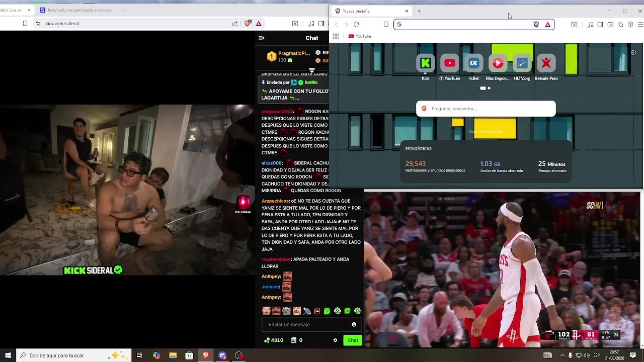The height and width of the screenshot is (362, 644).
Task: Insert the first emote from quick emote row
Action: click(266, 311)
